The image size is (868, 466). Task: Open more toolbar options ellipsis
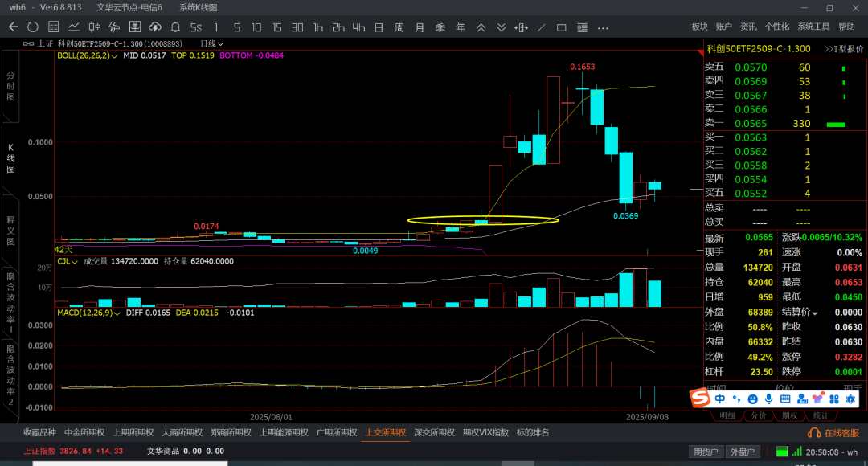(603, 27)
